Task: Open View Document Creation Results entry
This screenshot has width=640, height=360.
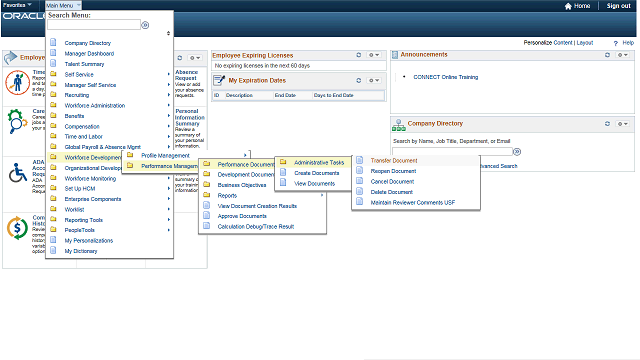Action: 257,206
